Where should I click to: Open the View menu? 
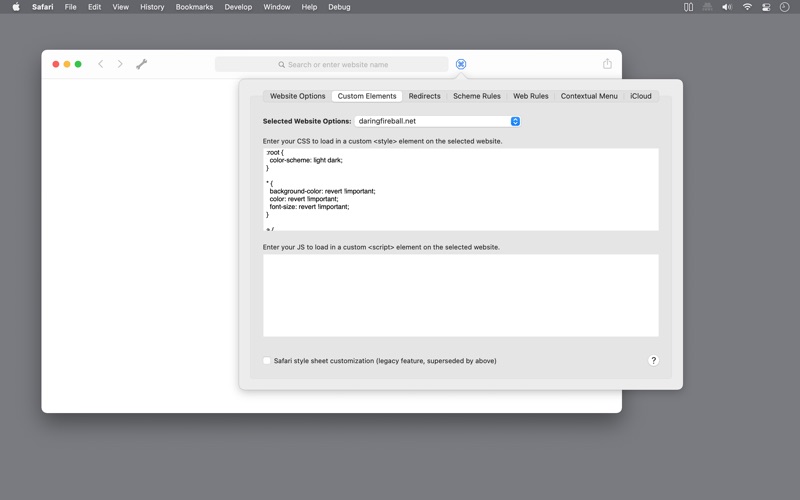[x=120, y=7]
